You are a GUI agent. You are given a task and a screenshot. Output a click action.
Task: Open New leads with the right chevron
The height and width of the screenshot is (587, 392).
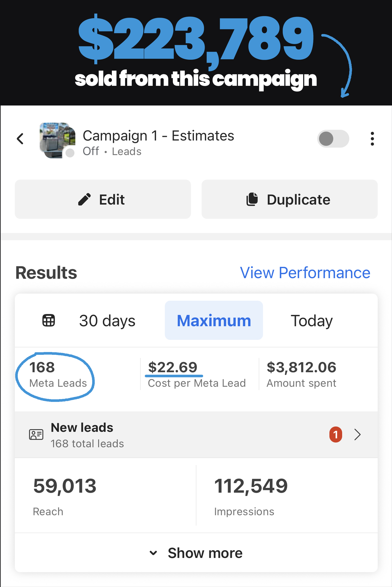358,435
